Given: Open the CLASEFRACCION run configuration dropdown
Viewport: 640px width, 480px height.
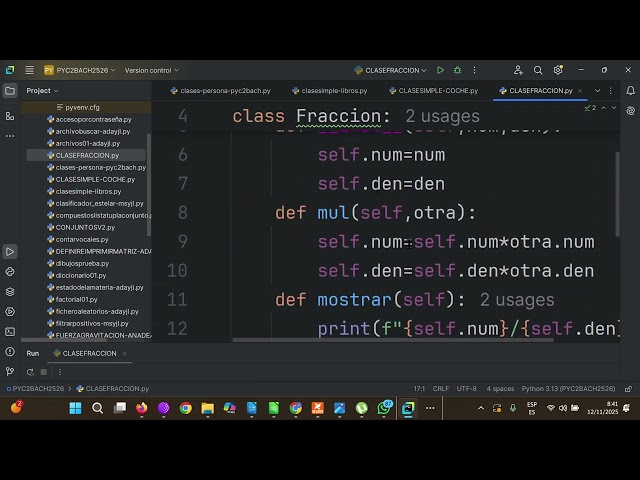Looking at the screenshot, I should pos(390,70).
